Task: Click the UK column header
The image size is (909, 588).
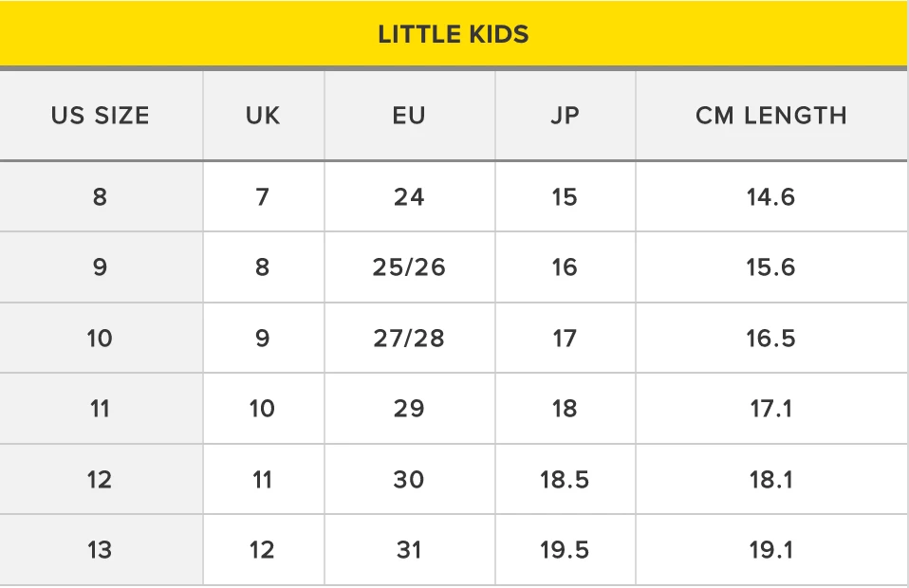Action: tap(263, 116)
